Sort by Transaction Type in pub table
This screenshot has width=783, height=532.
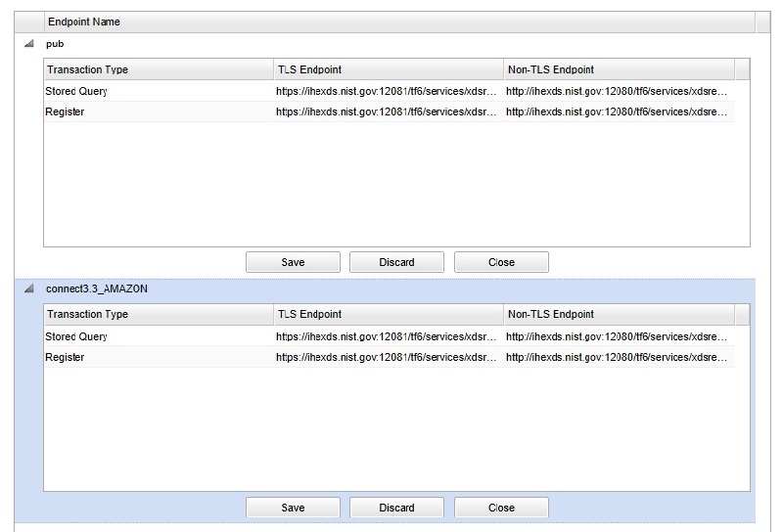point(158,69)
